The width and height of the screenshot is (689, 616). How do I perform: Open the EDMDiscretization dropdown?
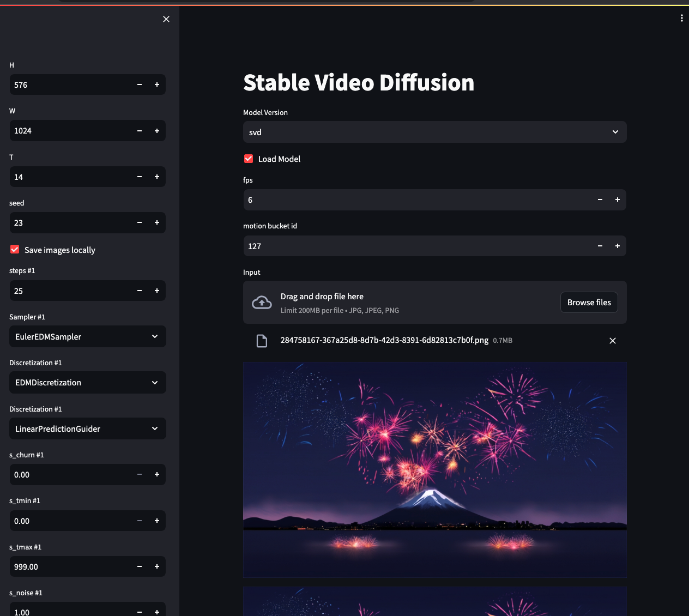87,382
